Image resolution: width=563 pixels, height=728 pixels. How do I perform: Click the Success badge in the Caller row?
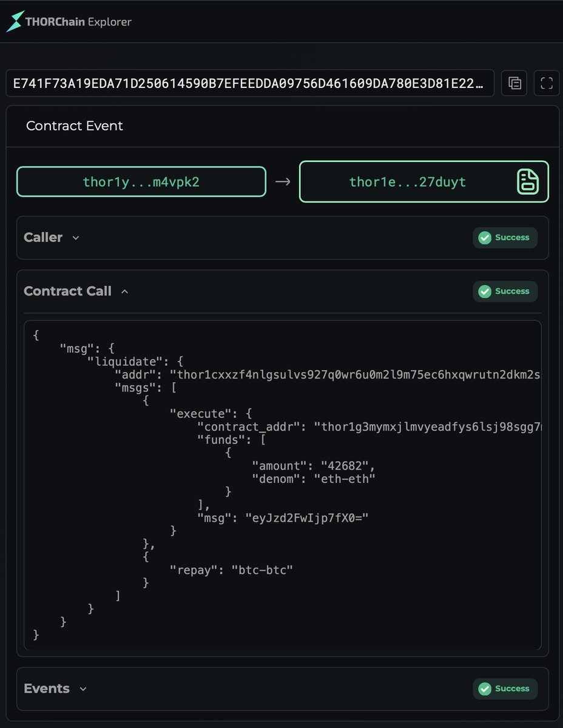(505, 238)
